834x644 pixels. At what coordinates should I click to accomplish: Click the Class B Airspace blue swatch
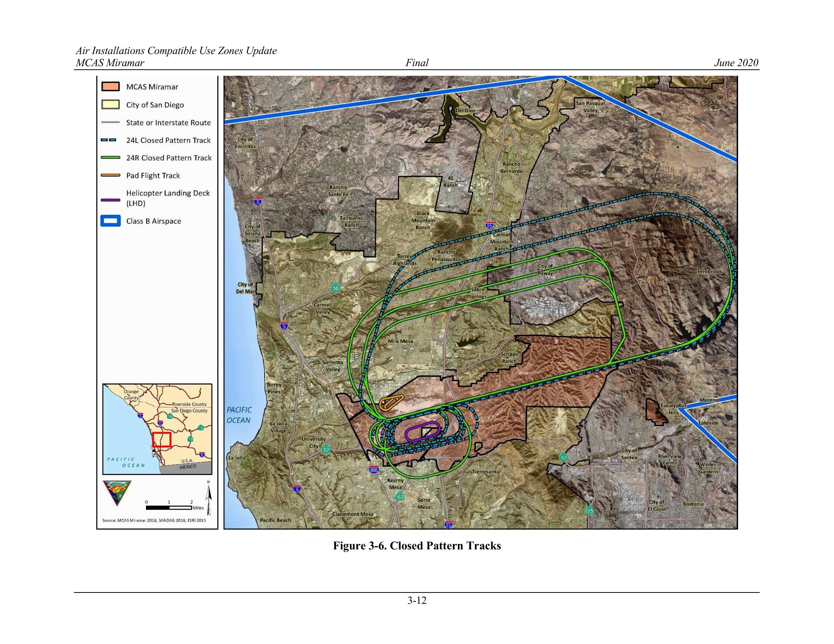[110, 221]
